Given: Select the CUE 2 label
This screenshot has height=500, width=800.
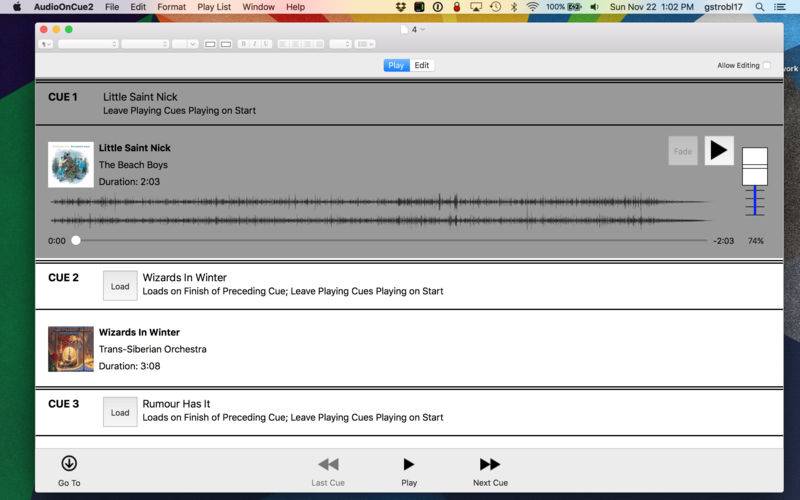Looking at the screenshot, I should pyautogui.click(x=63, y=278).
